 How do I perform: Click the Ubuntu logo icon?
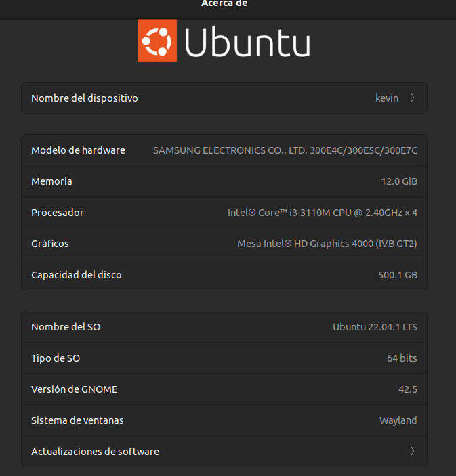pyautogui.click(x=157, y=41)
